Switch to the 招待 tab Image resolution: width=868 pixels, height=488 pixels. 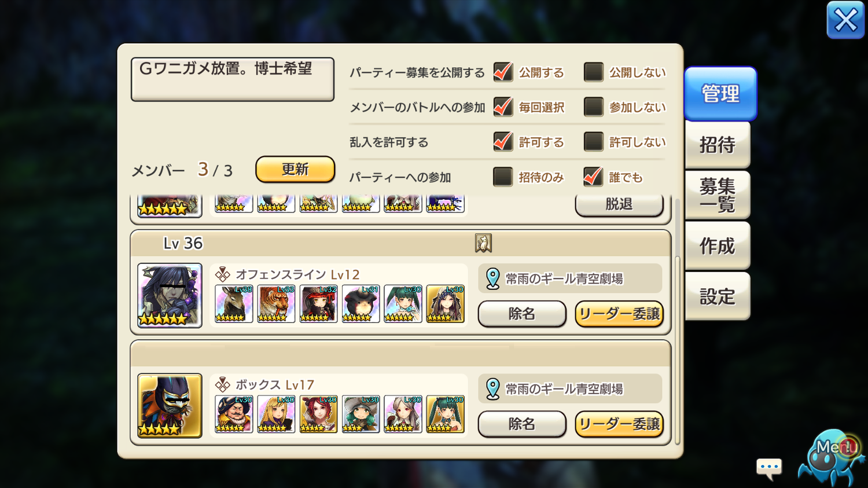pyautogui.click(x=718, y=145)
